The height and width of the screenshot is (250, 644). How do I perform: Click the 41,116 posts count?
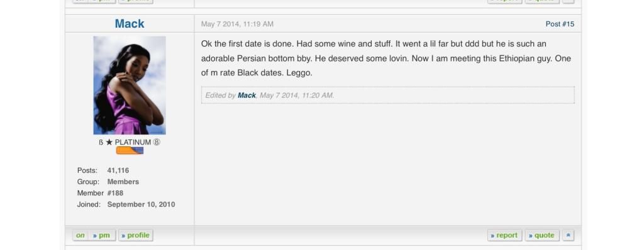pyautogui.click(x=118, y=170)
